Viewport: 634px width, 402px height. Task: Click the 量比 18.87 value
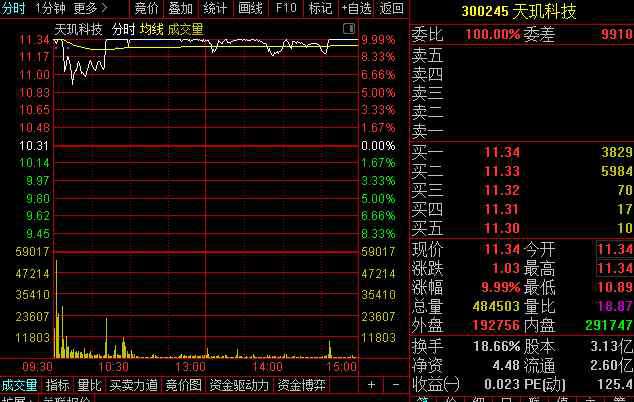[x=615, y=306]
